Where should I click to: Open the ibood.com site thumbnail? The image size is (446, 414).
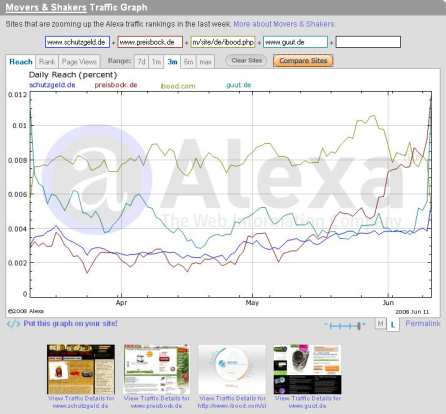[232, 369]
